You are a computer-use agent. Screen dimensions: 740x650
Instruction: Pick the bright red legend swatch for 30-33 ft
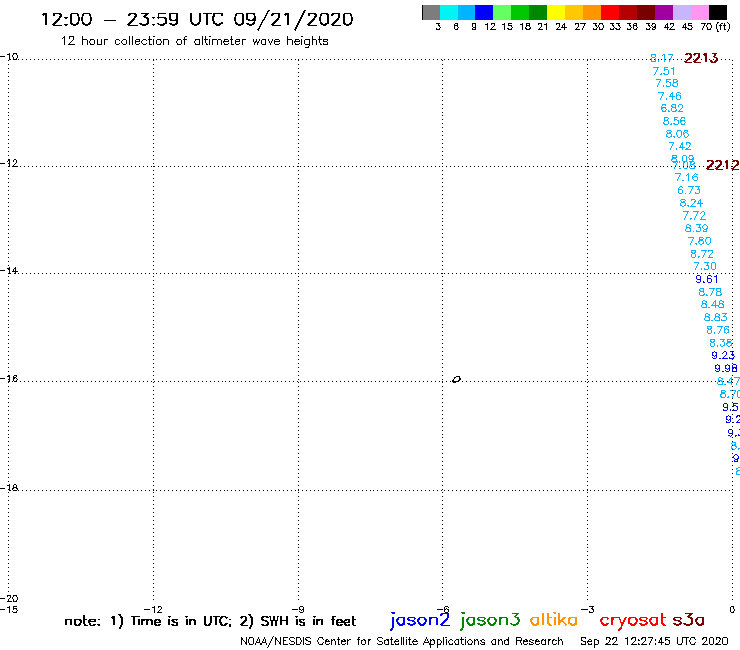[610, 12]
